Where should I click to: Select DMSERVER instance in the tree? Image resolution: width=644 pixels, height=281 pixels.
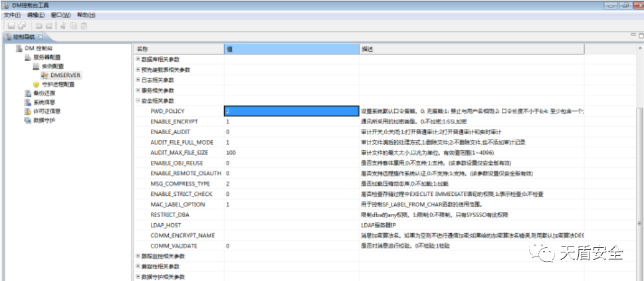tap(65, 76)
